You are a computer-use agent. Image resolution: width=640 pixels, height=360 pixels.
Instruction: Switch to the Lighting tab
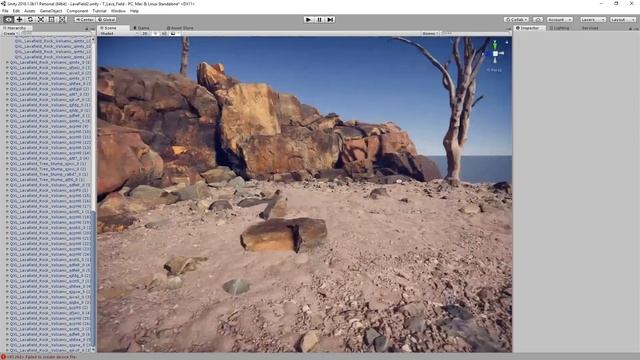click(x=559, y=28)
